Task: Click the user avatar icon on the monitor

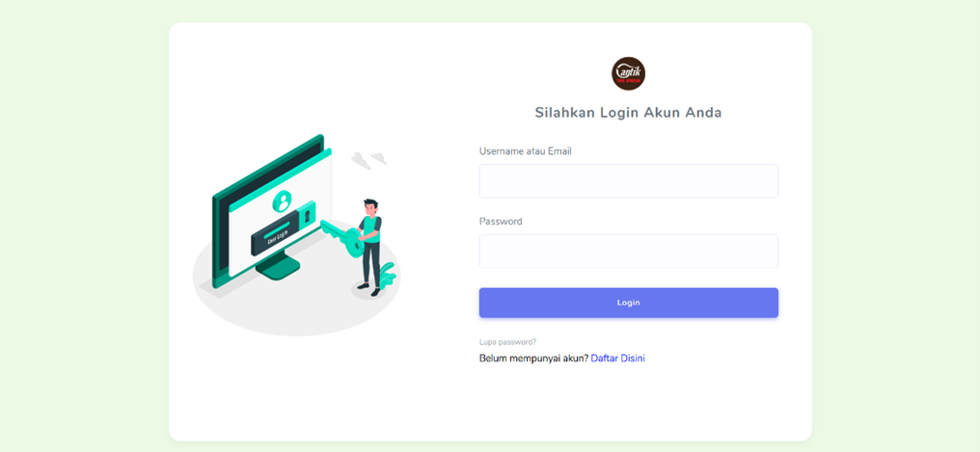Action: click(283, 201)
